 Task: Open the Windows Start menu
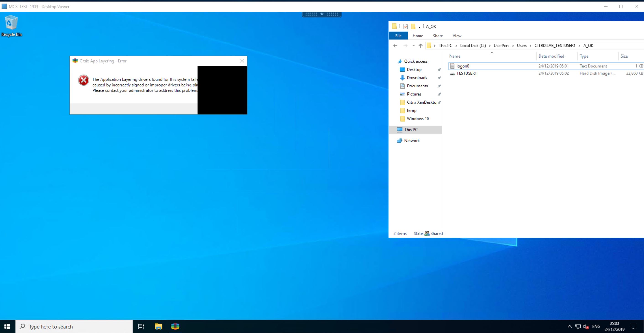[x=7, y=327]
